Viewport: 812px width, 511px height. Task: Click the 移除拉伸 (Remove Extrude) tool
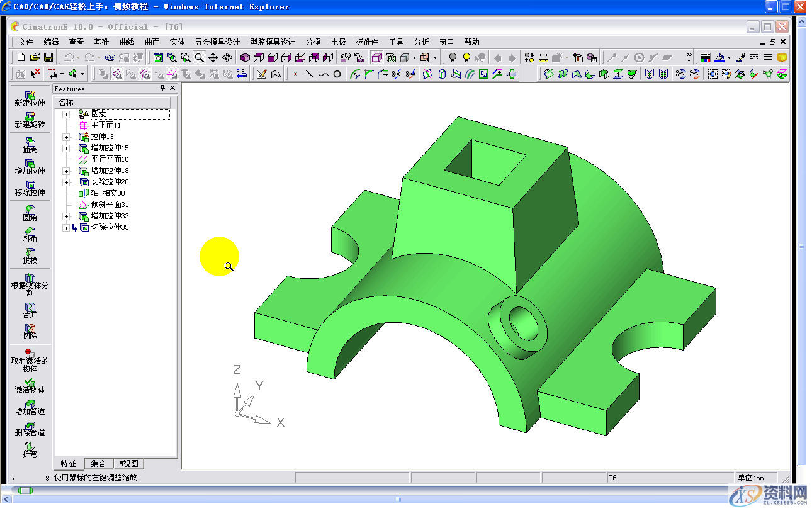(30, 188)
